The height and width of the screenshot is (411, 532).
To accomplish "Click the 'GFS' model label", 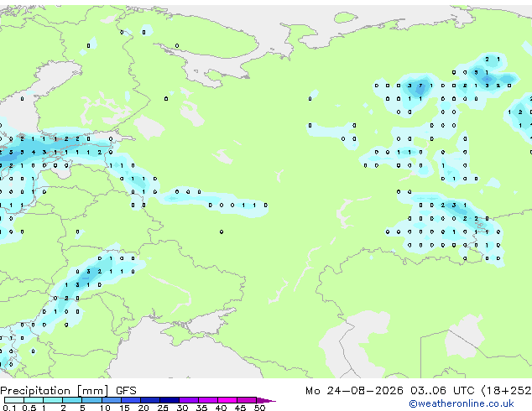I will (126, 391).
